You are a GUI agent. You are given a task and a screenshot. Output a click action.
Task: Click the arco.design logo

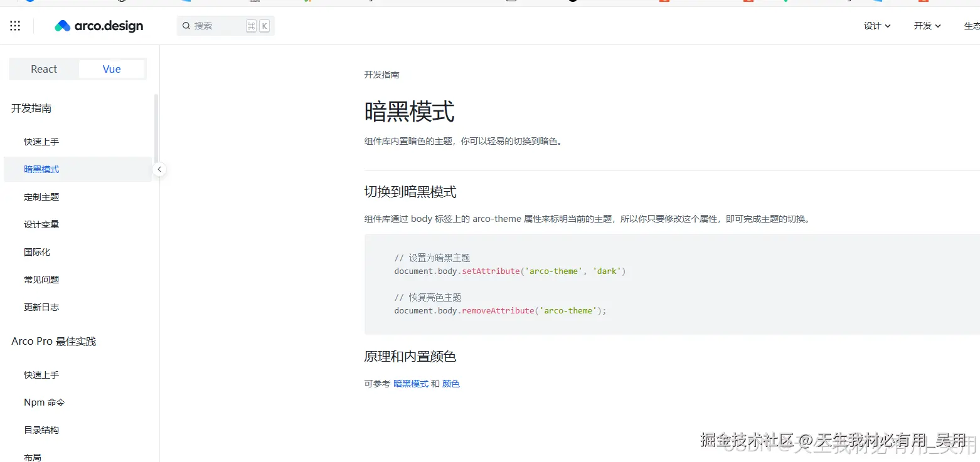(x=99, y=26)
